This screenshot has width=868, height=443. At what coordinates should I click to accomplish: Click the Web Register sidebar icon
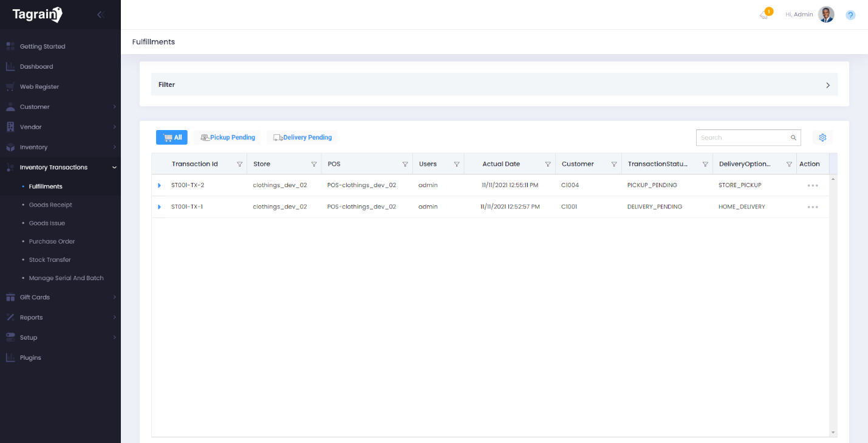click(10, 86)
